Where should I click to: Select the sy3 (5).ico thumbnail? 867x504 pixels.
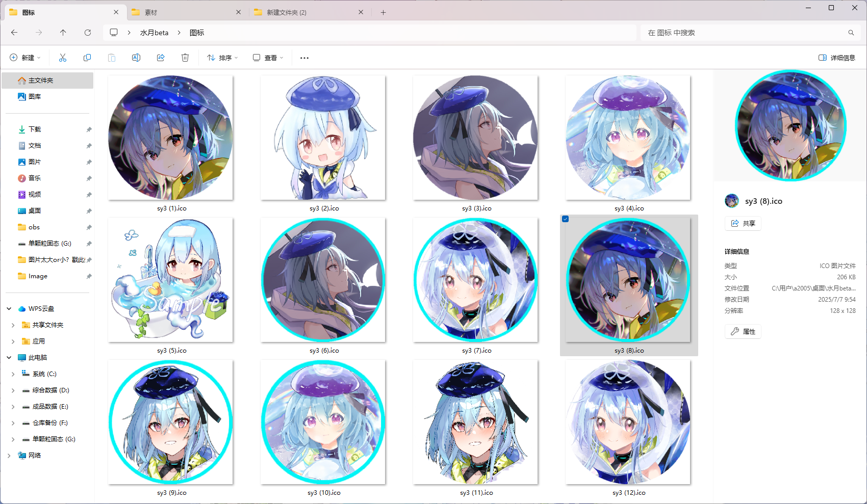click(170, 280)
